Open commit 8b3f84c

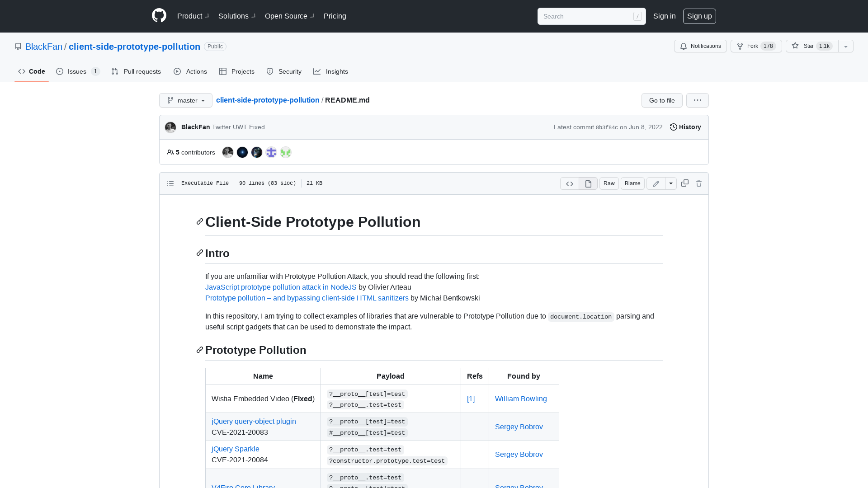pos(607,127)
